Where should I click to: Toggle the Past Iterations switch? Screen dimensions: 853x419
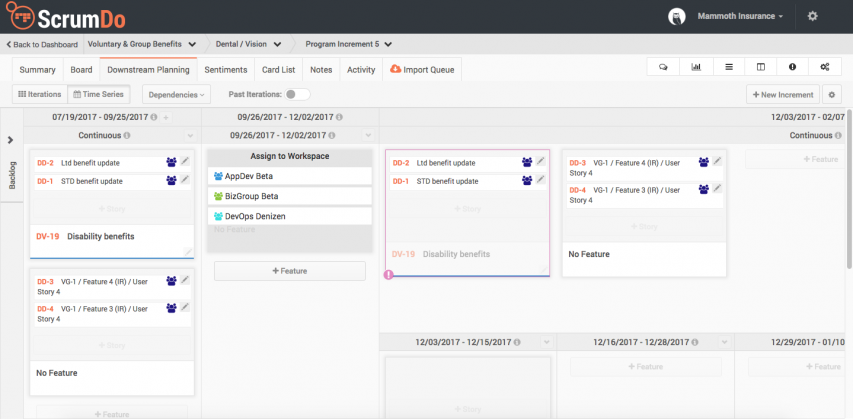click(296, 94)
